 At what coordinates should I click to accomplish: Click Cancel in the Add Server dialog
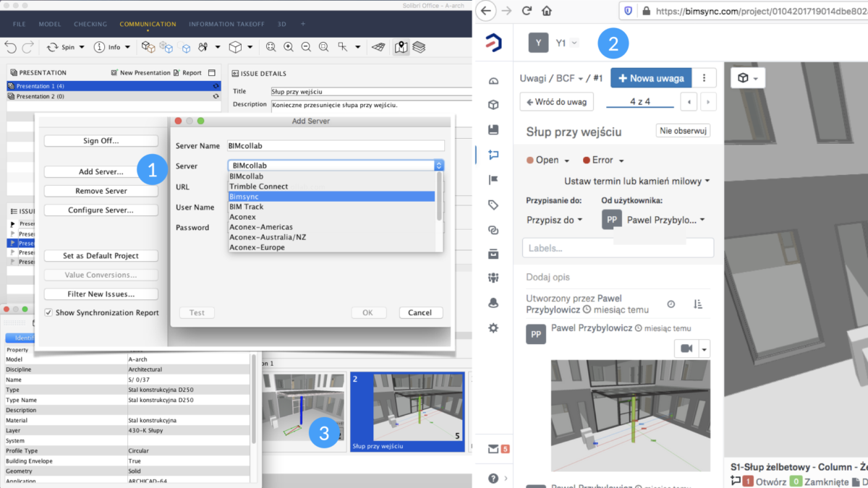pyautogui.click(x=420, y=312)
